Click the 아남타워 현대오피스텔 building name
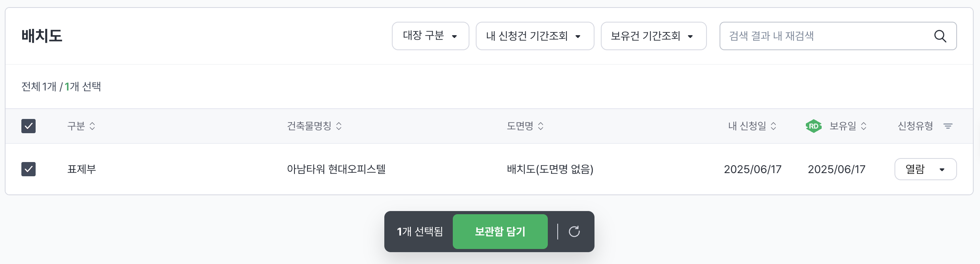 [x=336, y=169]
